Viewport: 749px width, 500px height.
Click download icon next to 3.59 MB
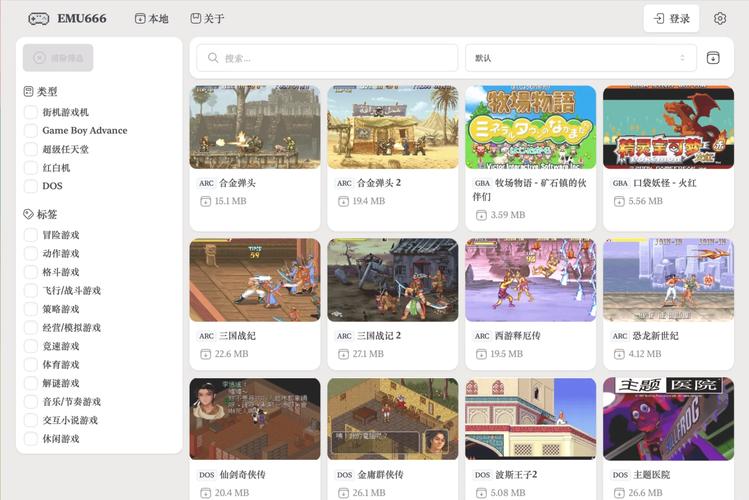[481, 215]
